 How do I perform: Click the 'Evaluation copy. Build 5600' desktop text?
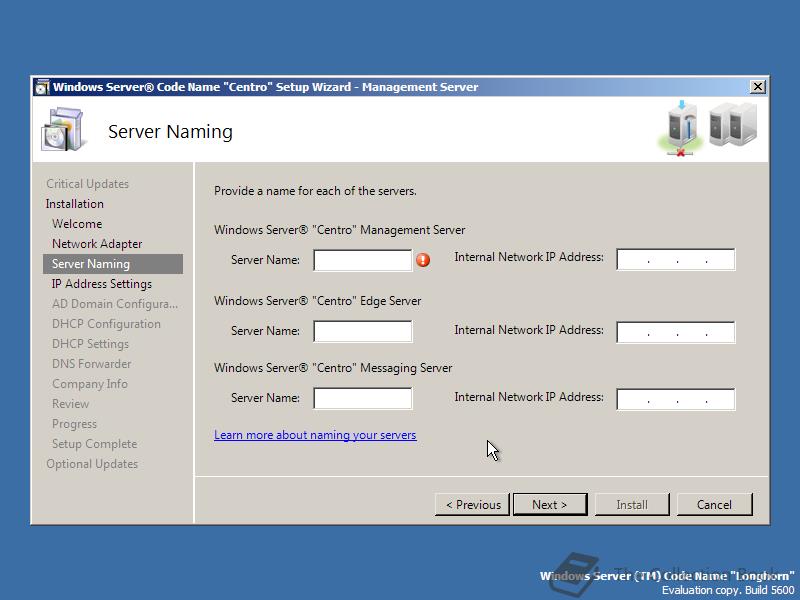coord(728,590)
